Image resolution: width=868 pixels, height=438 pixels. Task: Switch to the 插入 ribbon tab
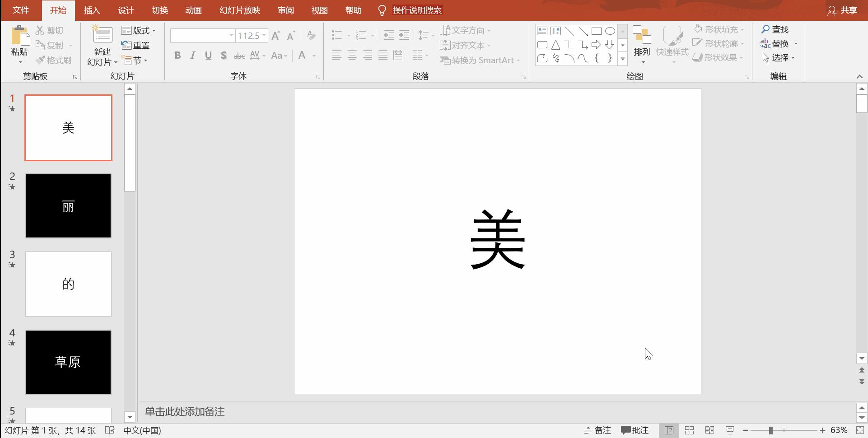point(92,10)
